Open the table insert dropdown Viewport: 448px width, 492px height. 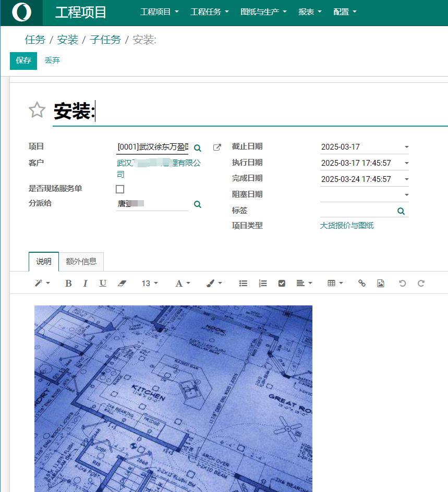[x=335, y=283]
